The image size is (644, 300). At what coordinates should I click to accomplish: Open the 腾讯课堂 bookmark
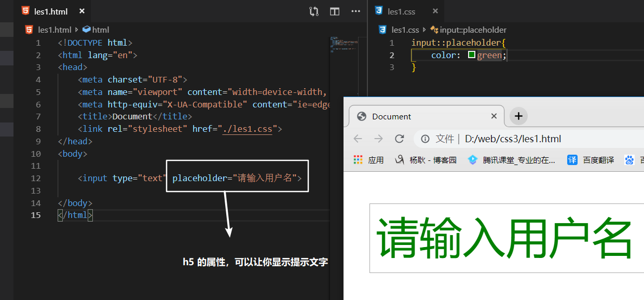pyautogui.click(x=511, y=160)
